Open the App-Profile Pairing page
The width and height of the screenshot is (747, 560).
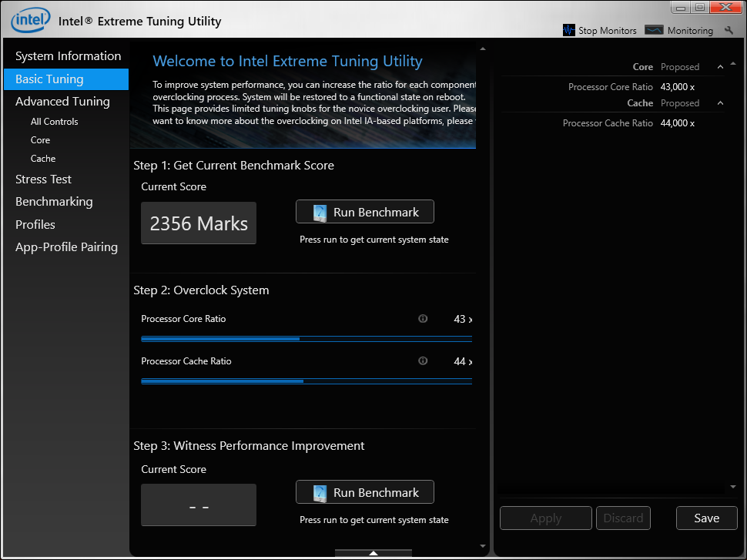pyautogui.click(x=66, y=246)
